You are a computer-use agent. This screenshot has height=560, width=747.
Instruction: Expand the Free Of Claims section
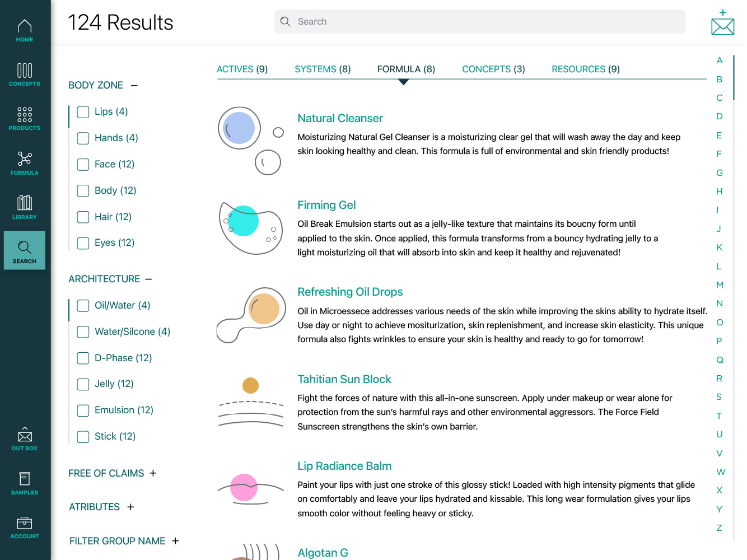[x=153, y=473]
